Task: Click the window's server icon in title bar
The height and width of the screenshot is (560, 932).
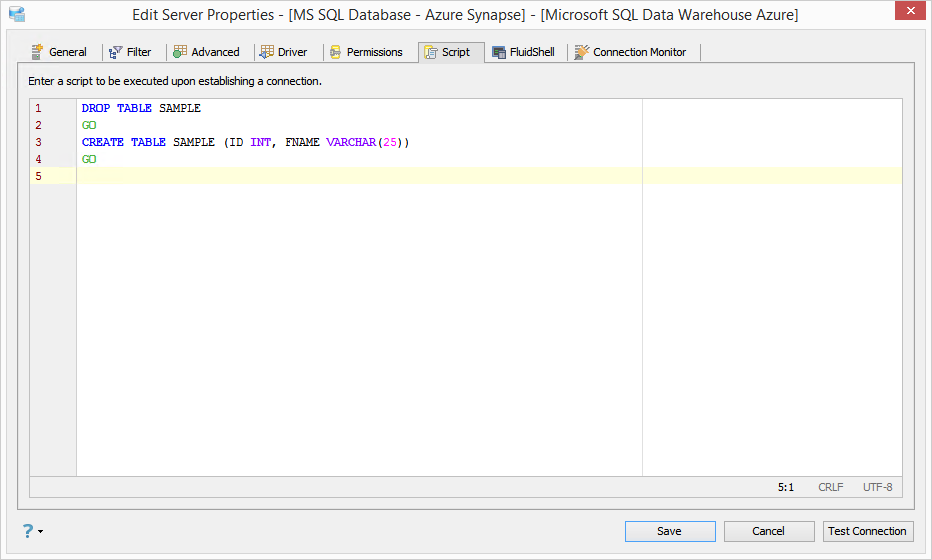Action: tap(17, 14)
